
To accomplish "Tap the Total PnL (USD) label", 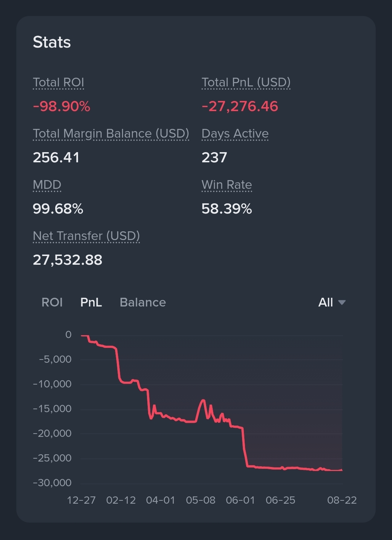I will point(246,82).
